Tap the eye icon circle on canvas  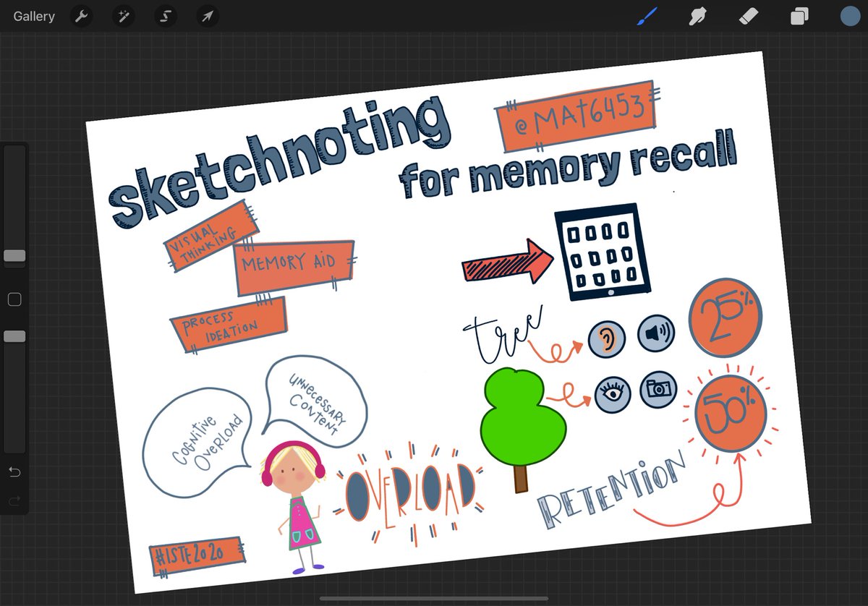tap(613, 396)
